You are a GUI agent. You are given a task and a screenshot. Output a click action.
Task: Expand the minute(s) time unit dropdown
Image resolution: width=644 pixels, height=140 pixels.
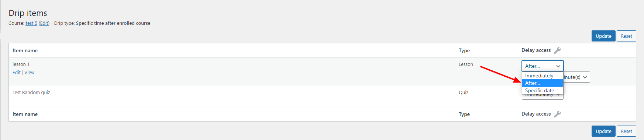[576, 77]
